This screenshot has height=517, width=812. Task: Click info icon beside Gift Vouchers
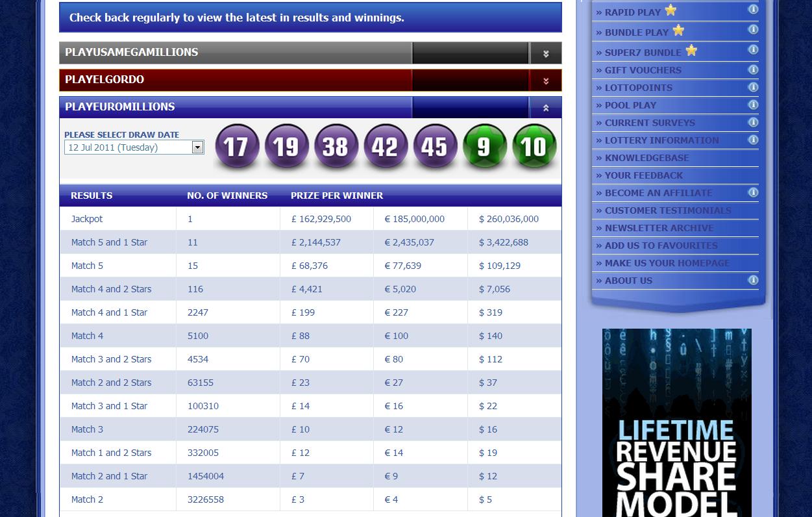click(753, 69)
